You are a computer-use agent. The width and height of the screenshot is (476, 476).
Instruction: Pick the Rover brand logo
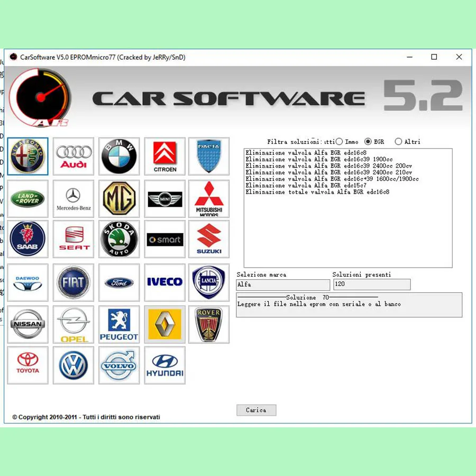(x=209, y=325)
